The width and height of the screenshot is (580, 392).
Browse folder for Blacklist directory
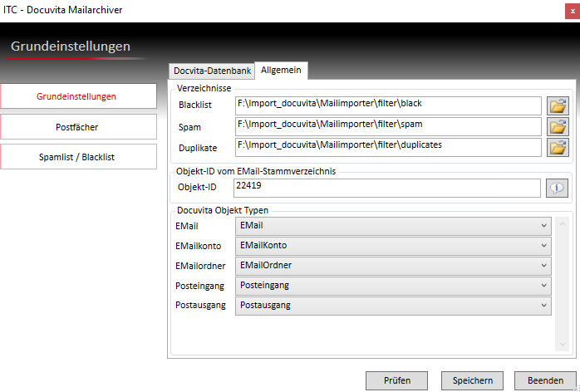pos(557,105)
